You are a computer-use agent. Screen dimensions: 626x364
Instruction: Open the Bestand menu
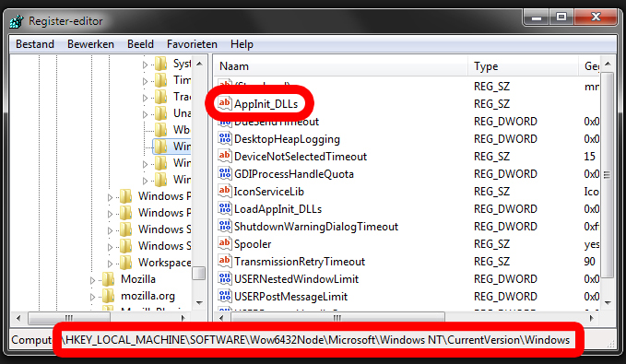pos(35,44)
